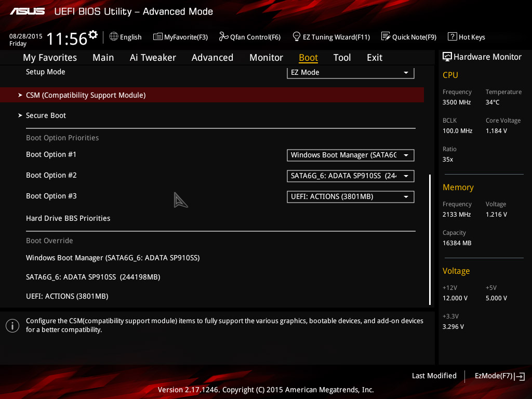
Task: Click the 11:56 clock display
Action: pos(67,38)
